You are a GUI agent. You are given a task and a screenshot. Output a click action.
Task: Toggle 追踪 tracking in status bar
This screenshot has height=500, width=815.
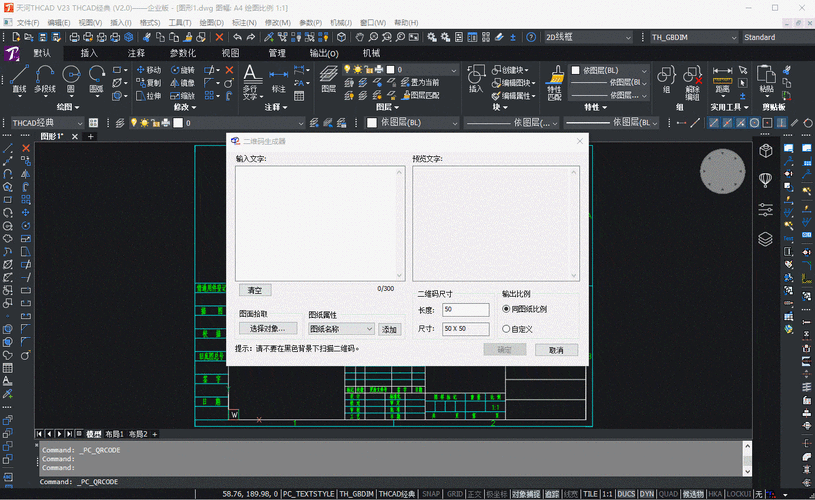tap(551, 494)
